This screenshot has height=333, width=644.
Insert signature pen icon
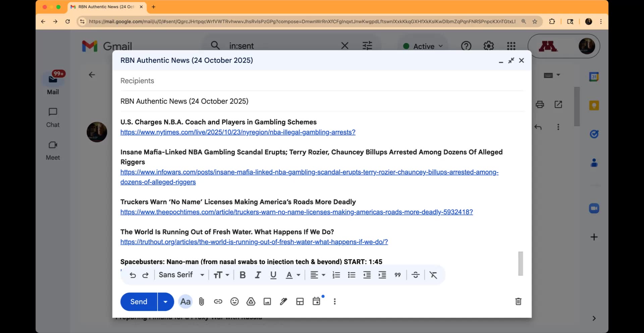(x=283, y=301)
